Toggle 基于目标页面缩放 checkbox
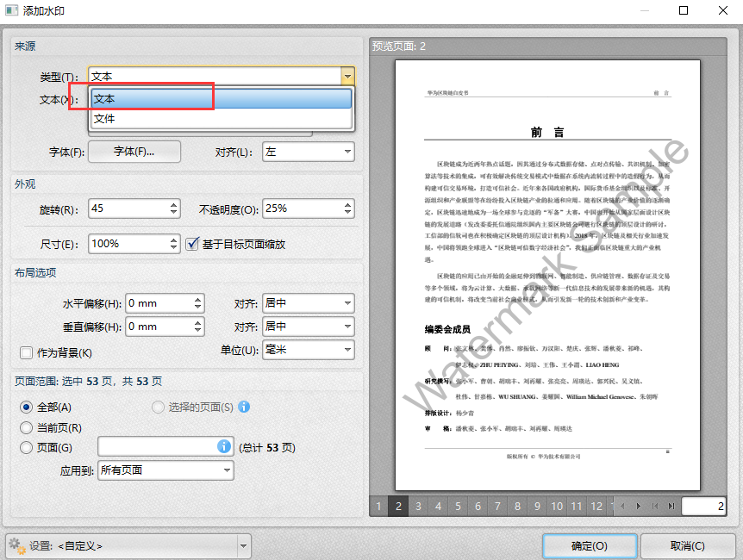743x560 pixels. click(x=192, y=244)
